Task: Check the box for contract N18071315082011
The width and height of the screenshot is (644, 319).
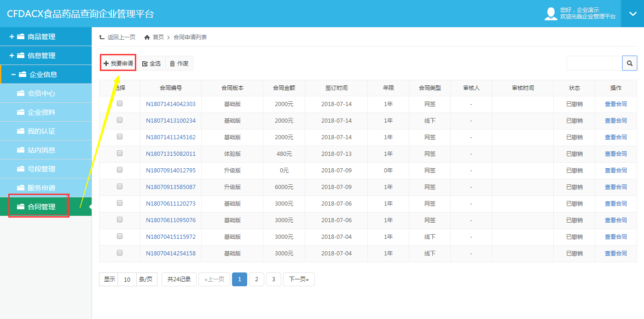Action: pyautogui.click(x=120, y=153)
